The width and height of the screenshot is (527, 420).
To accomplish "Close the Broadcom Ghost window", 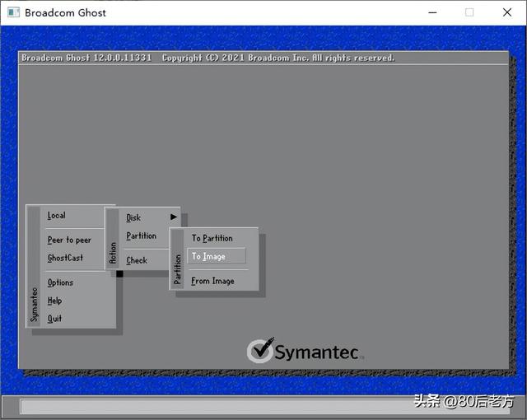I will coord(507,13).
